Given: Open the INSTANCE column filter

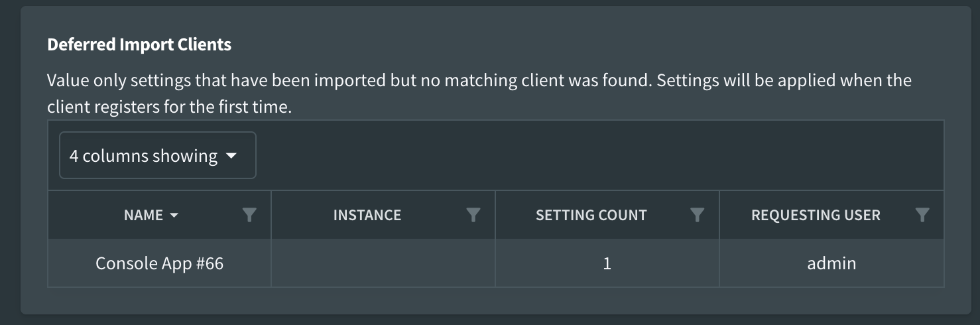Looking at the screenshot, I should click(473, 215).
